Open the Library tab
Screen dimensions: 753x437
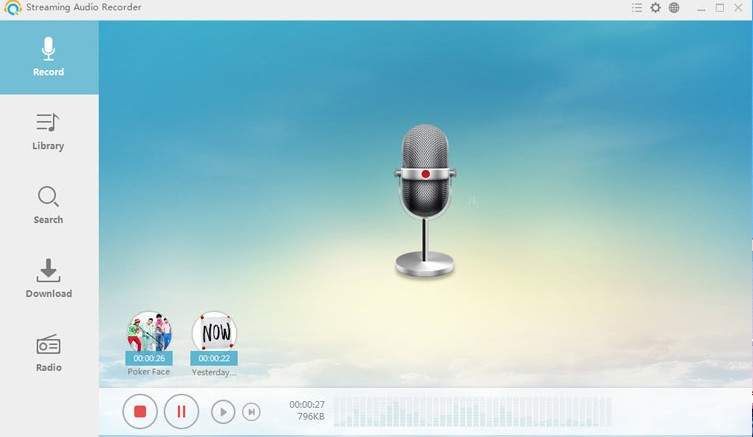(49, 132)
